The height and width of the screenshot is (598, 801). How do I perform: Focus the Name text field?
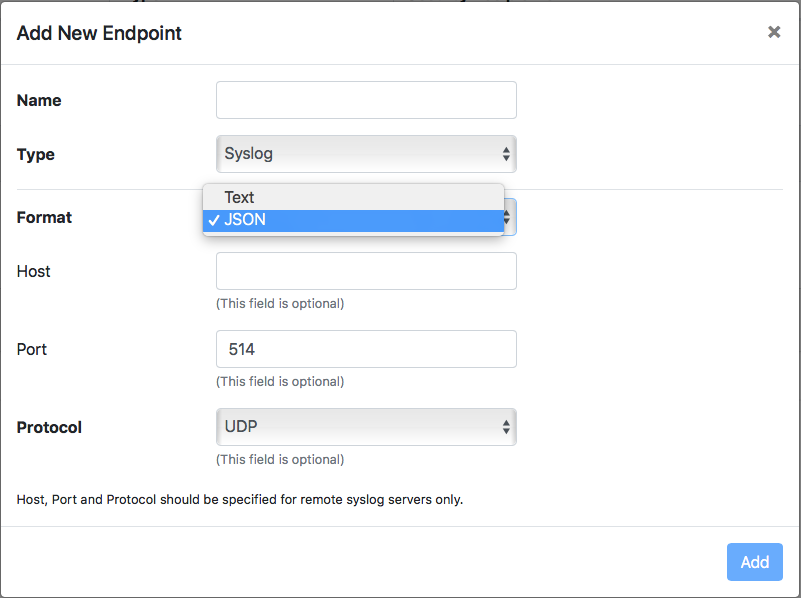[x=366, y=100]
